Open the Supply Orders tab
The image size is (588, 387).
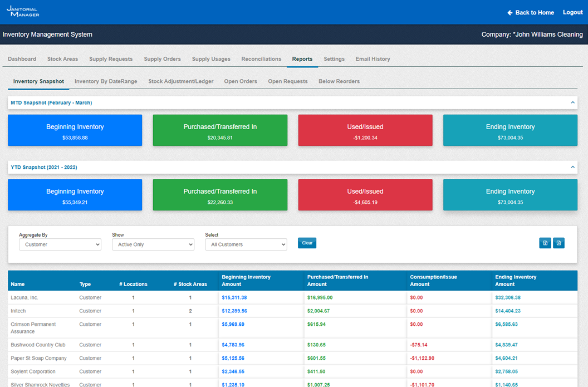(x=162, y=59)
